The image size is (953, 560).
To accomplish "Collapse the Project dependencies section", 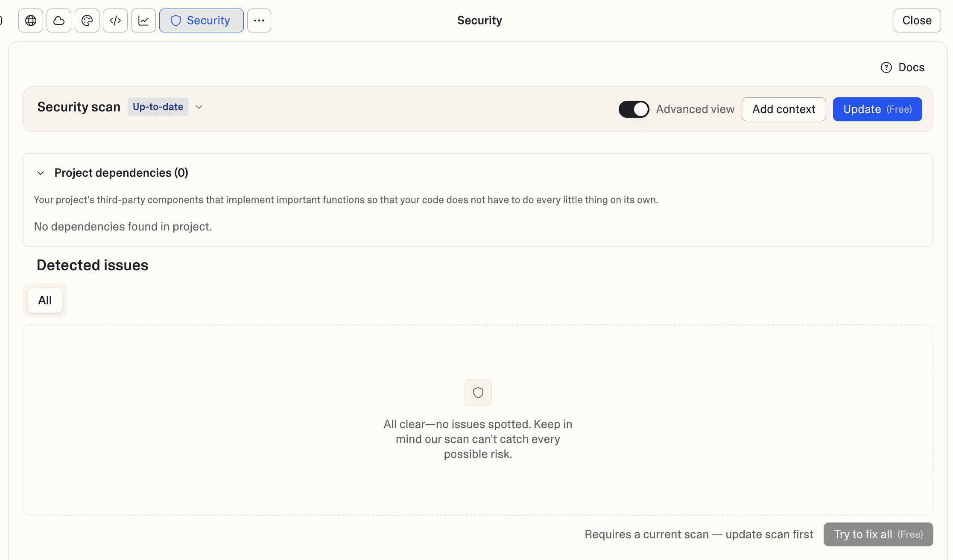I will [x=40, y=173].
